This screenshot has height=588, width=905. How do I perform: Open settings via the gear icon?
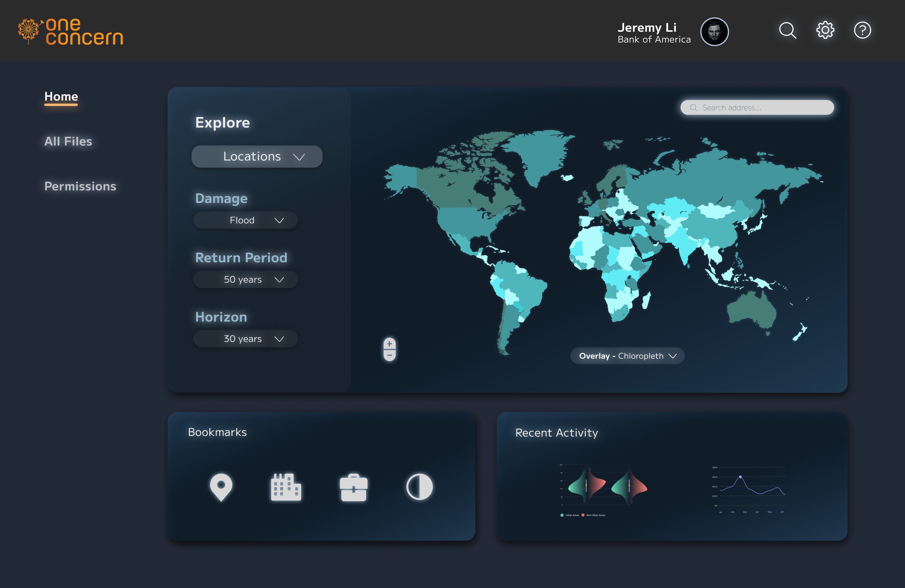pyautogui.click(x=825, y=31)
